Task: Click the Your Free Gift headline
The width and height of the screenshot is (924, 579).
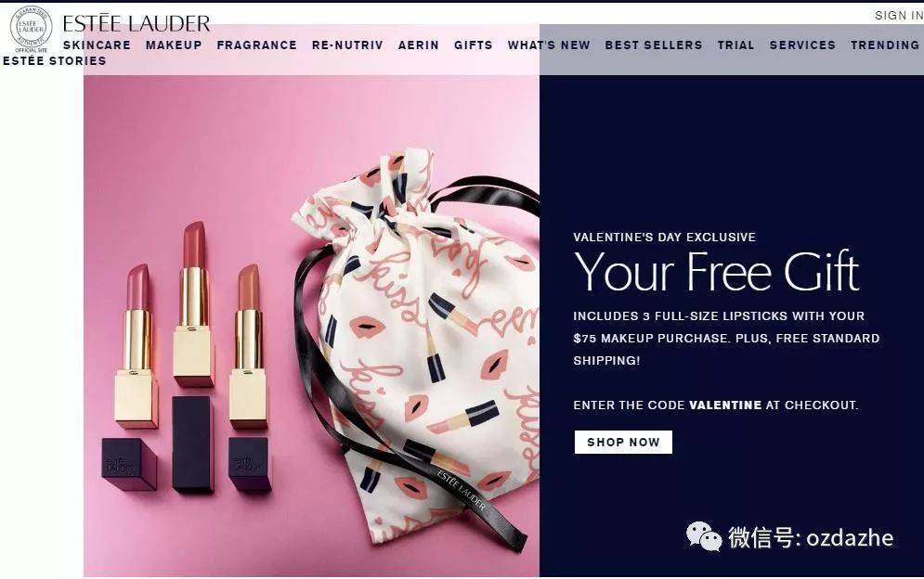Action: pyautogui.click(x=717, y=272)
